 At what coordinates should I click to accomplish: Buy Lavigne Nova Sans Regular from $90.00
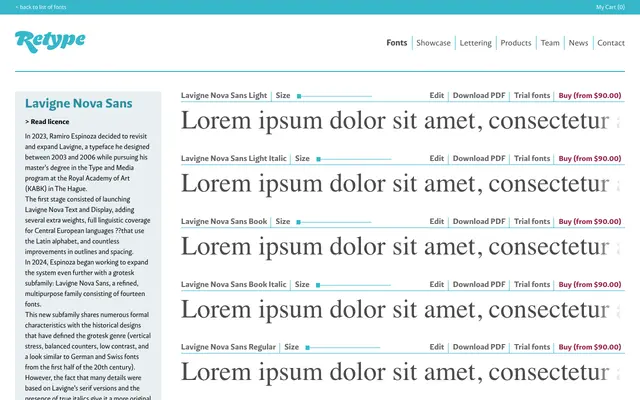tap(590, 347)
